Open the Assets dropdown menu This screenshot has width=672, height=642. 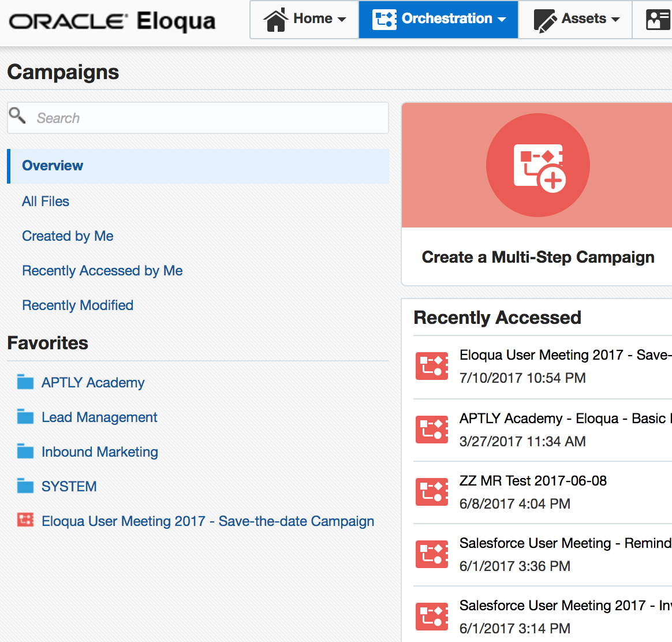pyautogui.click(x=576, y=19)
